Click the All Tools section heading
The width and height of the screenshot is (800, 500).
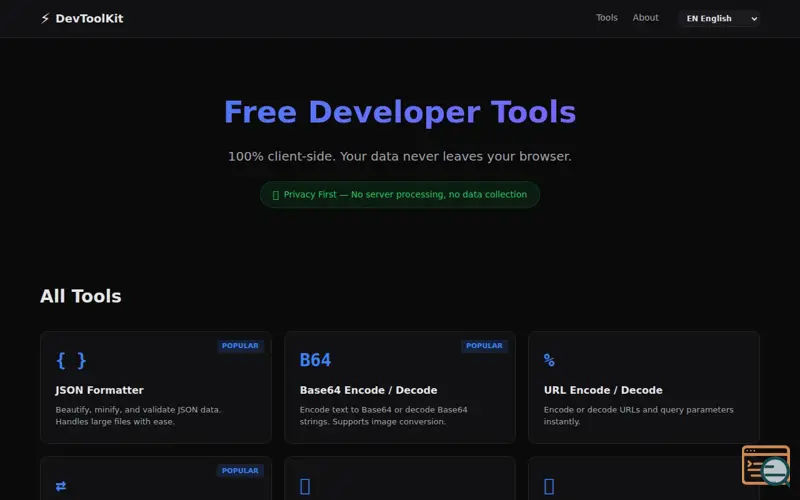click(81, 296)
